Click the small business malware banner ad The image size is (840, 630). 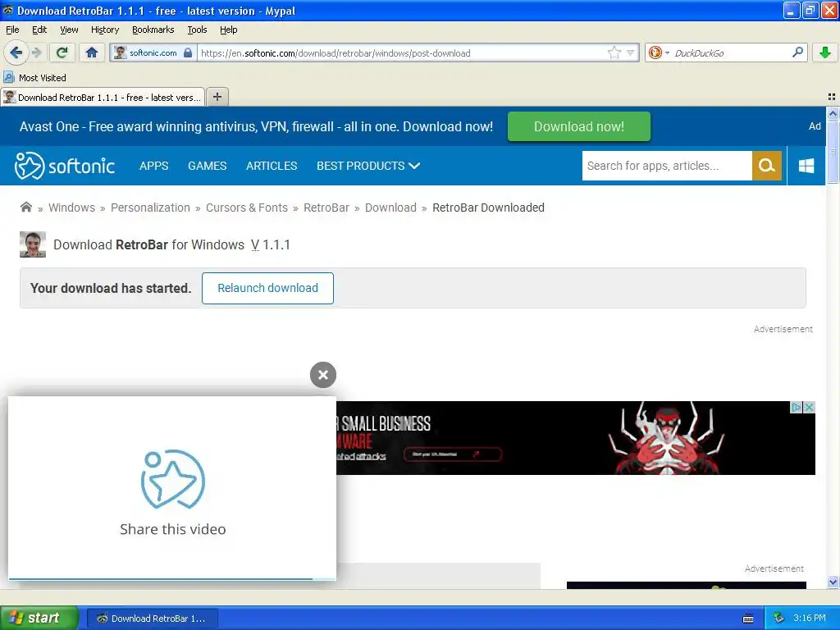575,438
